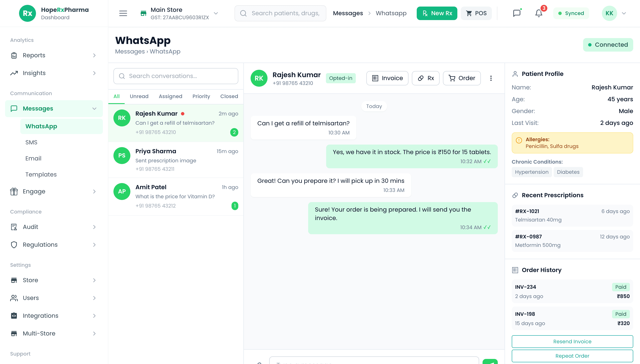Click the hamburger menu icon
640x364 pixels.
pos(123,13)
